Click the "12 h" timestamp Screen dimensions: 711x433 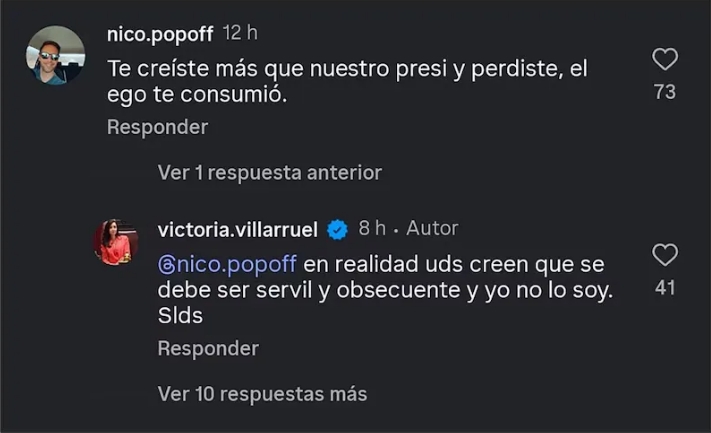(x=240, y=34)
